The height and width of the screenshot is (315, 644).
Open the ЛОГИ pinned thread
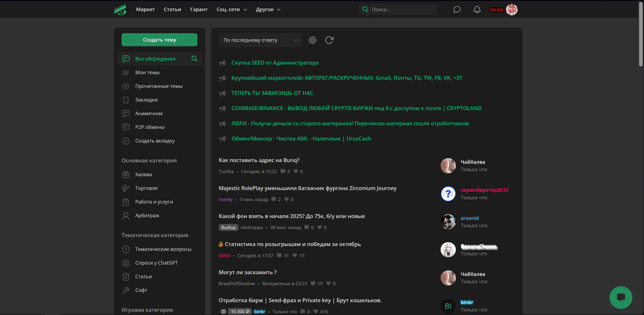tap(350, 123)
